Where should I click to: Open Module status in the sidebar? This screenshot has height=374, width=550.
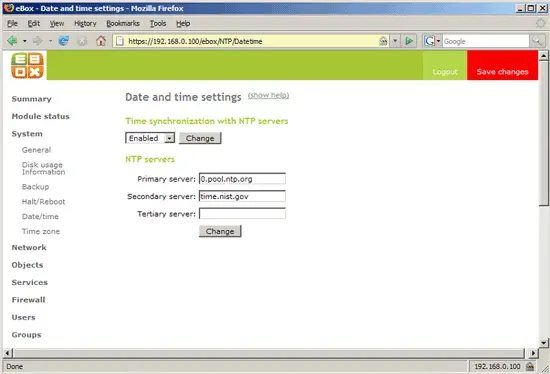point(41,116)
